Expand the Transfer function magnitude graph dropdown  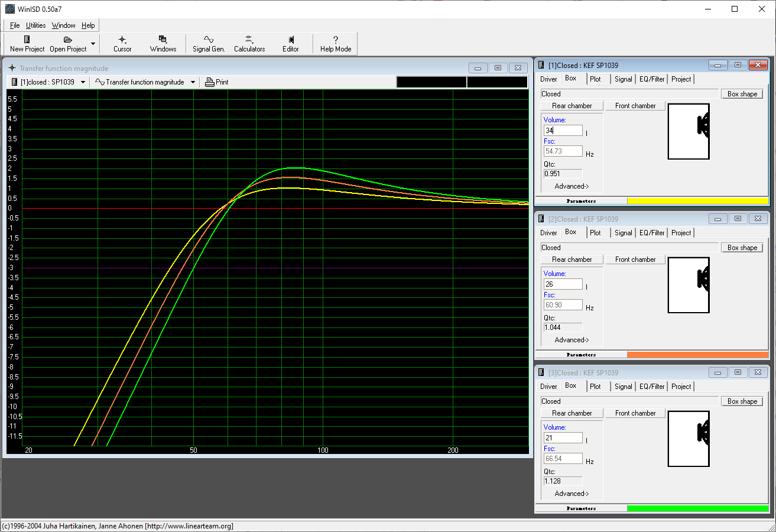click(193, 82)
